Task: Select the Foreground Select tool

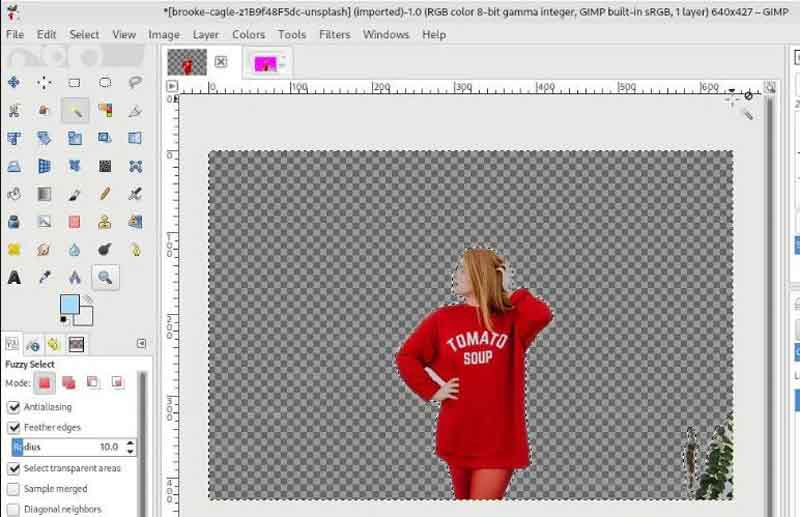Action: tap(44, 110)
